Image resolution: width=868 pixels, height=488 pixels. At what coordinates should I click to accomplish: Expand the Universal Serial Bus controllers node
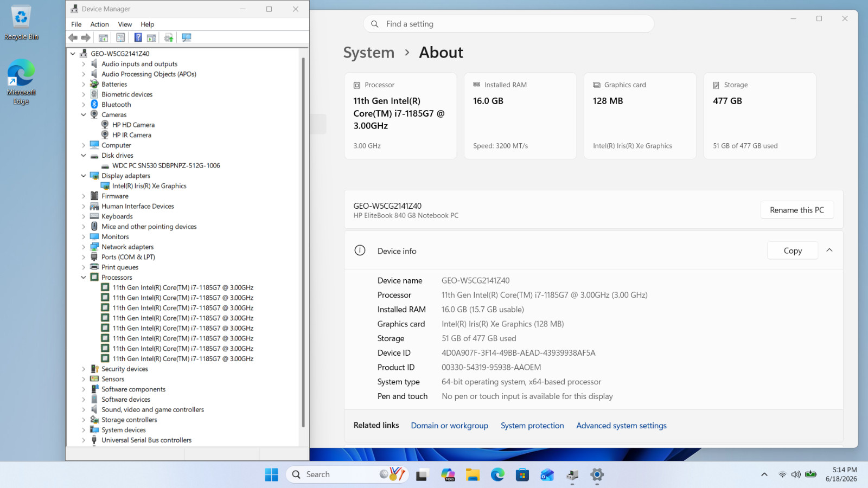coord(84,440)
